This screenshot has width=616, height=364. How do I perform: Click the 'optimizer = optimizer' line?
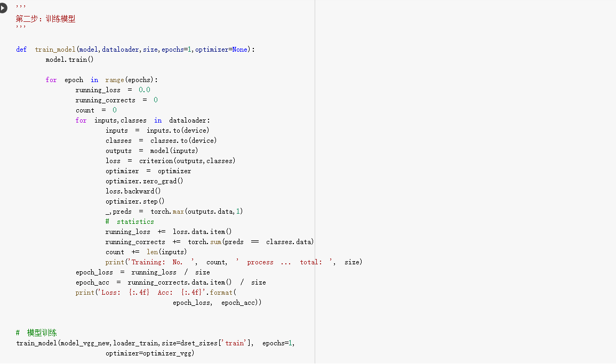click(x=148, y=171)
